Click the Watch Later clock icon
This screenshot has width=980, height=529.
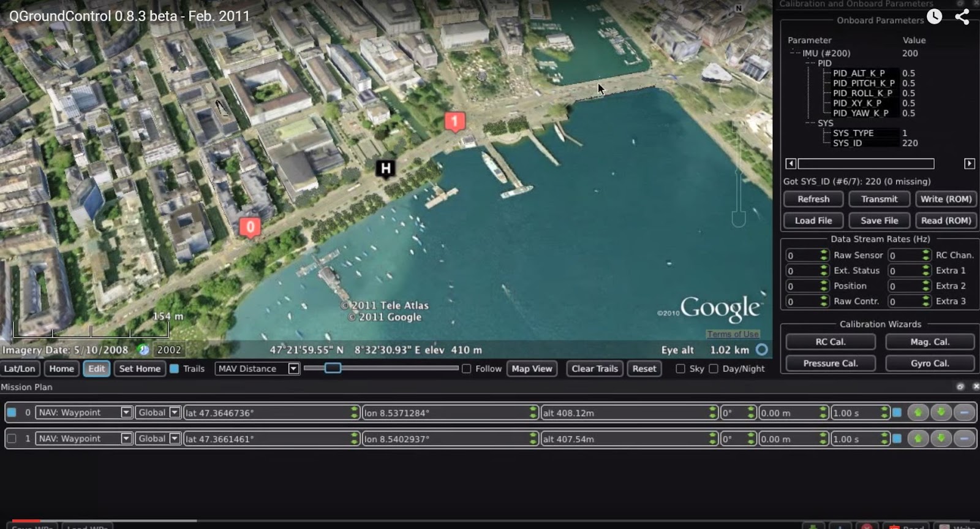coord(934,17)
